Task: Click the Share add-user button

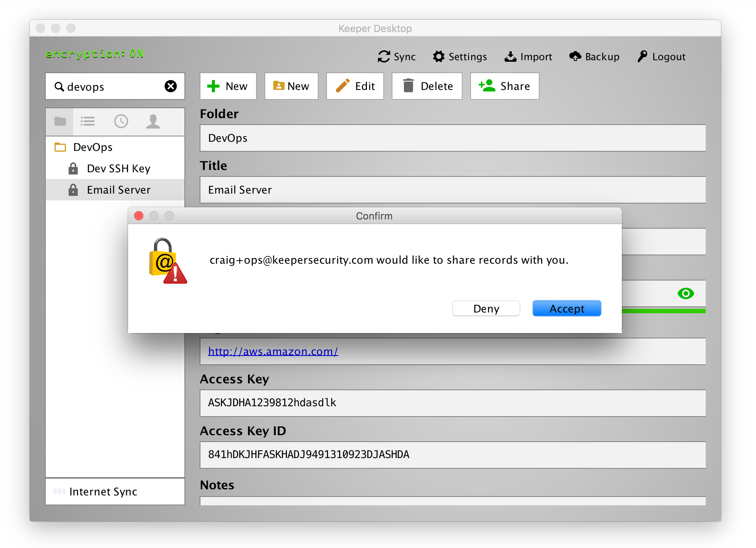Action: [504, 86]
